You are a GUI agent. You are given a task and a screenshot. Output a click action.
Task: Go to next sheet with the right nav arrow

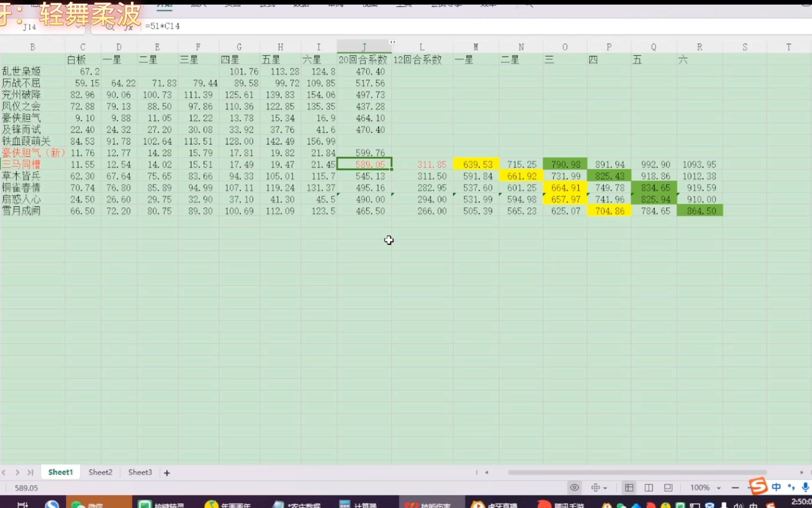17,472
